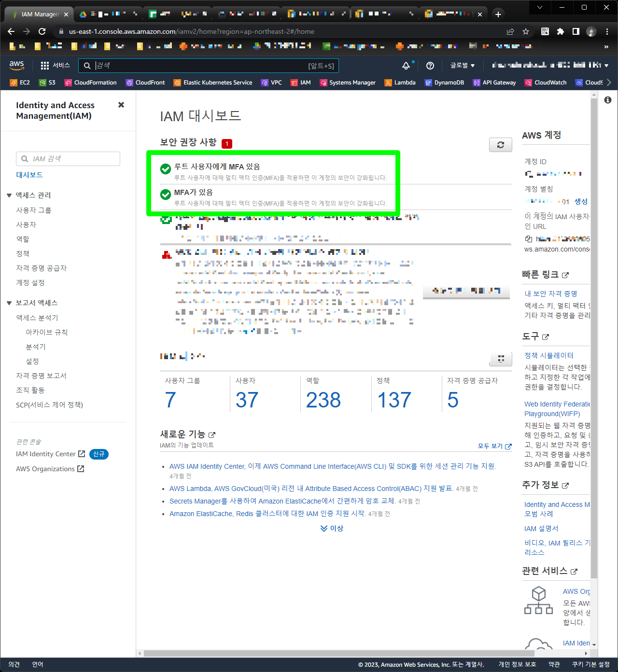Open the IAM Identity Center link

pos(50,454)
